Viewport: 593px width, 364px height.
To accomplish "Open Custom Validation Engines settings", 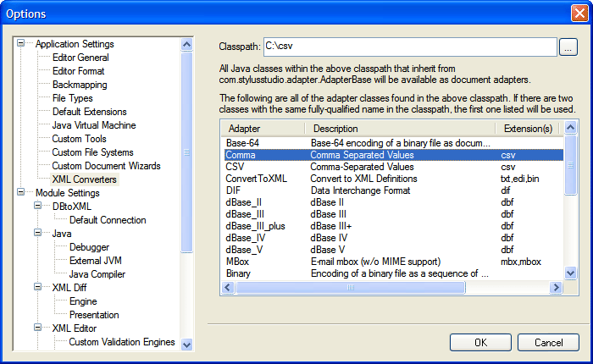I will [x=122, y=342].
